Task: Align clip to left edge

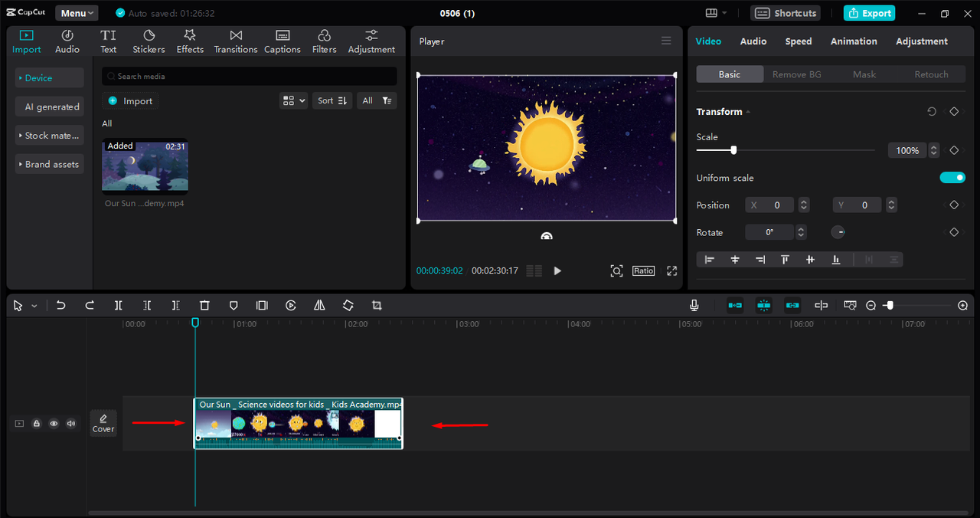Action: point(710,260)
